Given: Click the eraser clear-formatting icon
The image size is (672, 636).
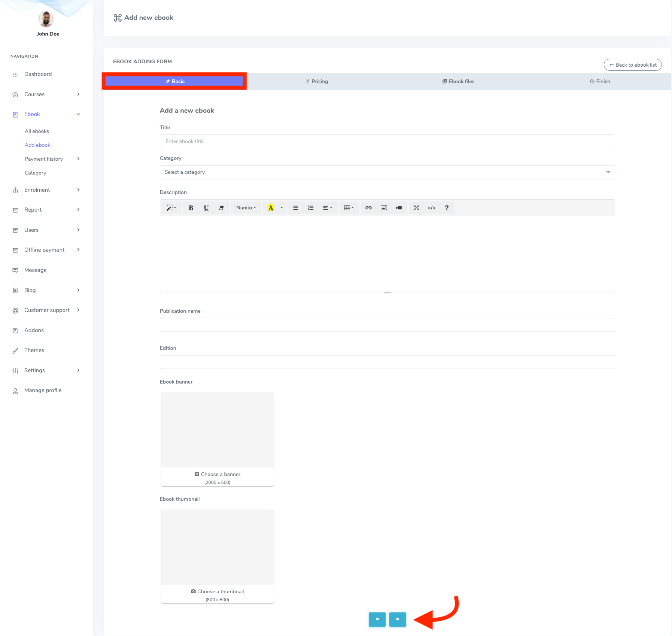Looking at the screenshot, I should (221, 208).
